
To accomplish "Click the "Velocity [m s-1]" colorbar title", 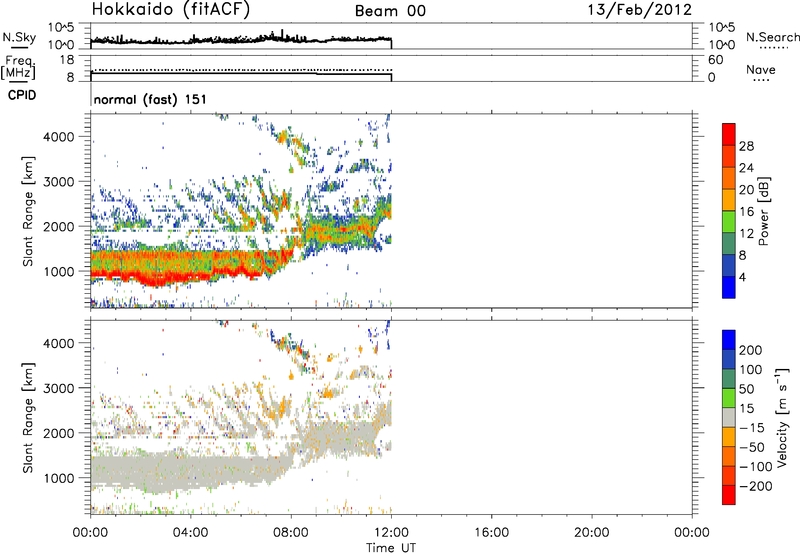I will coord(782,417).
